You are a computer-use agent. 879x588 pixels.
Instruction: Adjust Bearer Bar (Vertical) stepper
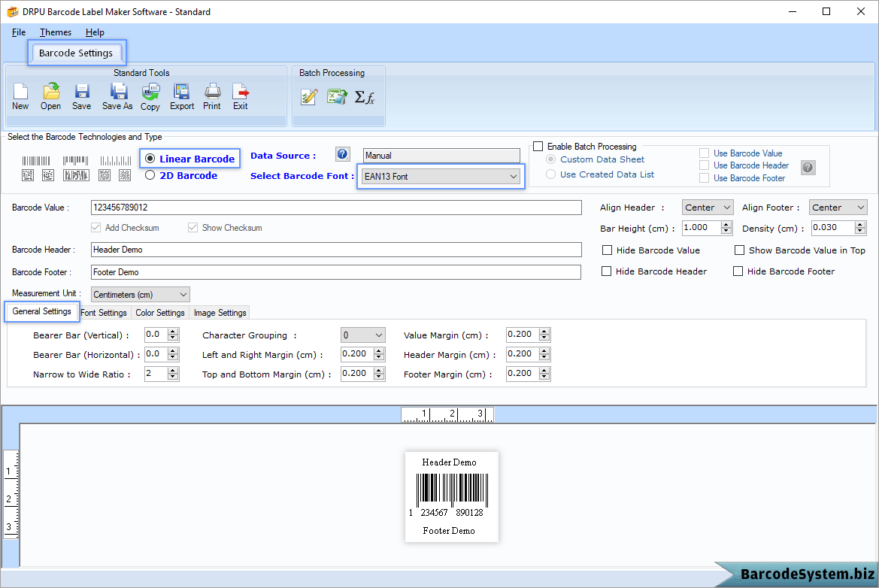pyautogui.click(x=173, y=335)
